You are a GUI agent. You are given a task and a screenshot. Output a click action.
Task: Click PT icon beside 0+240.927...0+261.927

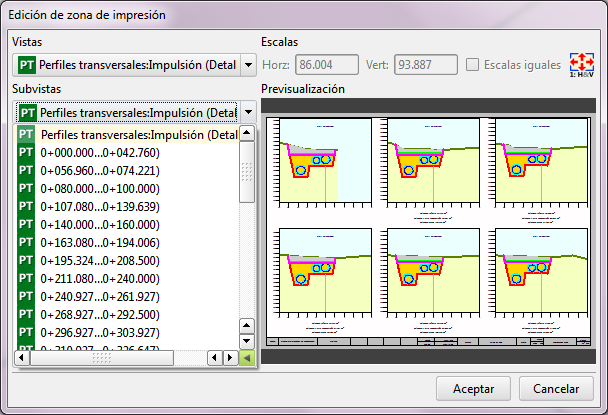coord(27,296)
